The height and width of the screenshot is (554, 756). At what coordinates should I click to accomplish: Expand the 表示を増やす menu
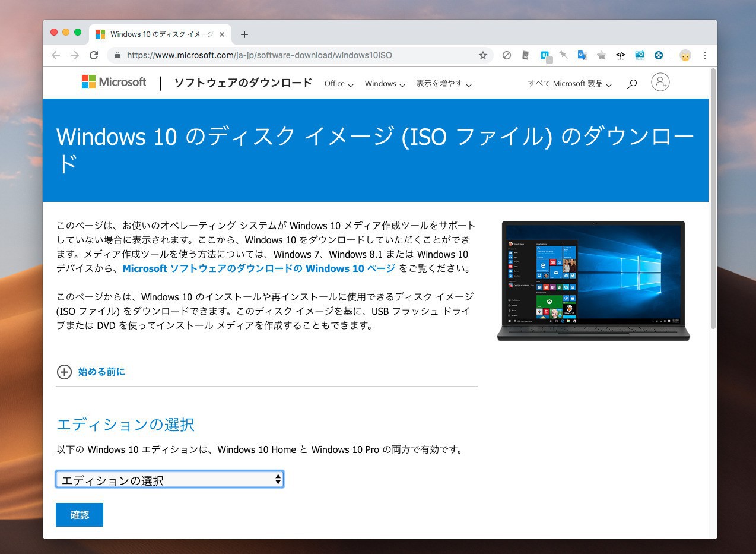click(444, 84)
